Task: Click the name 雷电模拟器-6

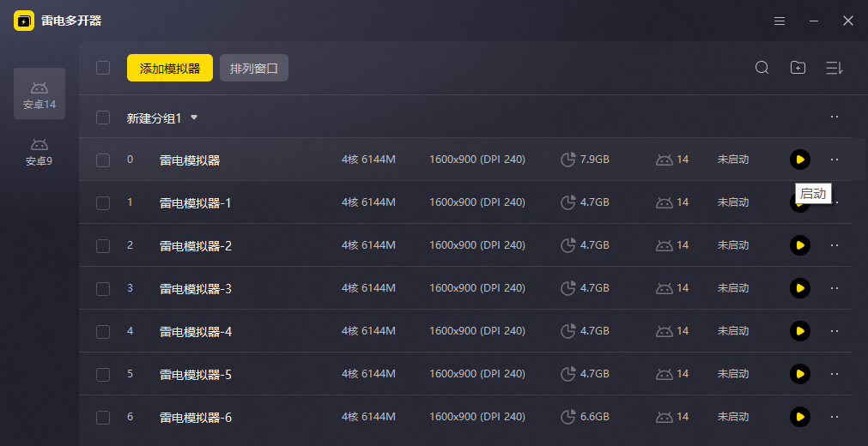Action: click(x=196, y=417)
